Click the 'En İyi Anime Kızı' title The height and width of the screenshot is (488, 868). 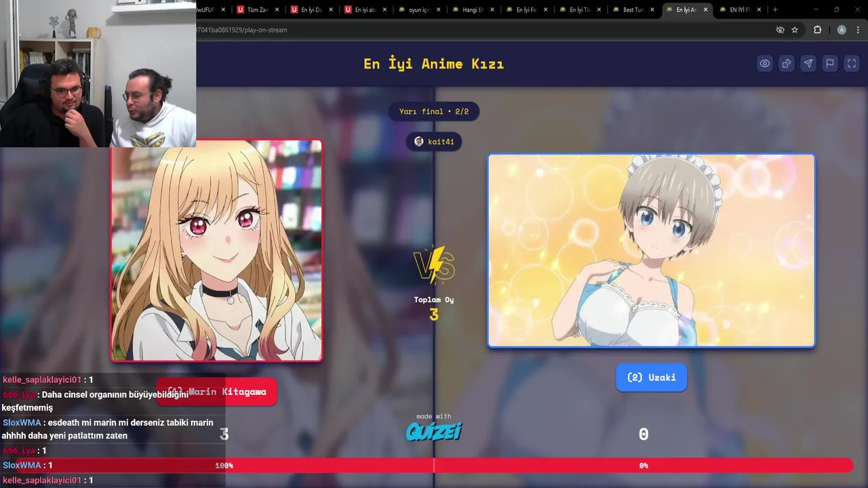(434, 64)
